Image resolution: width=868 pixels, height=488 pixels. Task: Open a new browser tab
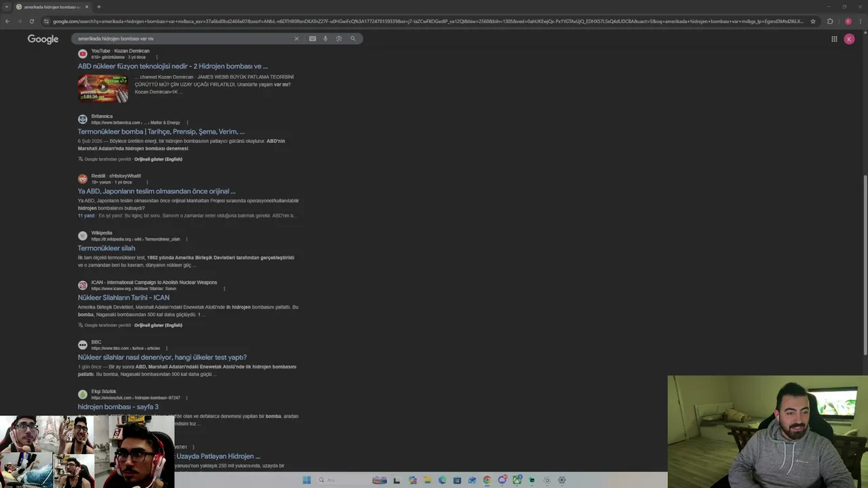coord(99,7)
